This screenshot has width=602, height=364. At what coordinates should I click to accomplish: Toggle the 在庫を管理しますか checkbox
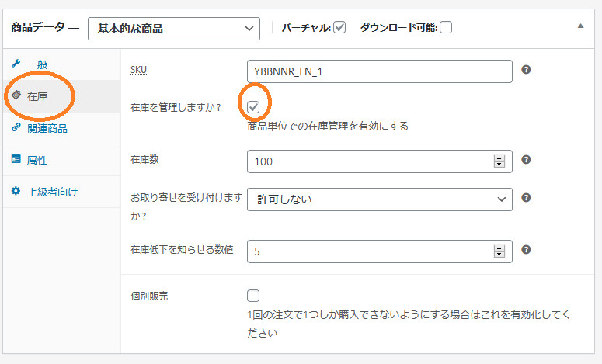pyautogui.click(x=253, y=107)
